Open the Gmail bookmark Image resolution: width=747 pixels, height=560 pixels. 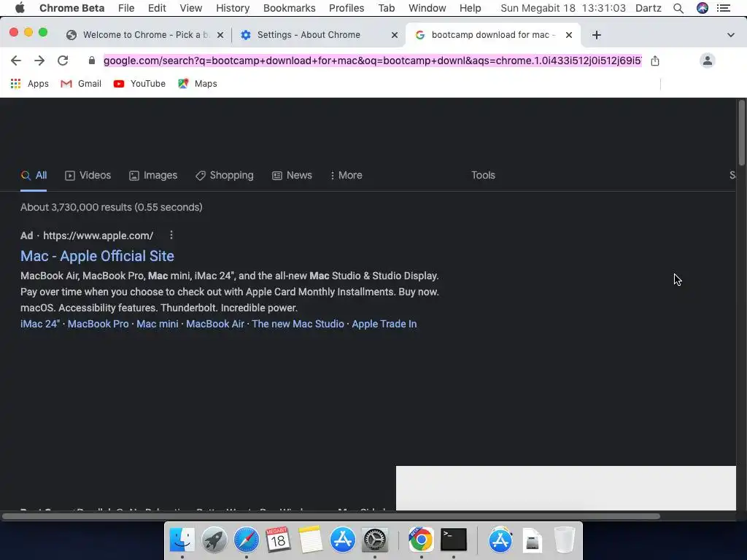pos(81,84)
